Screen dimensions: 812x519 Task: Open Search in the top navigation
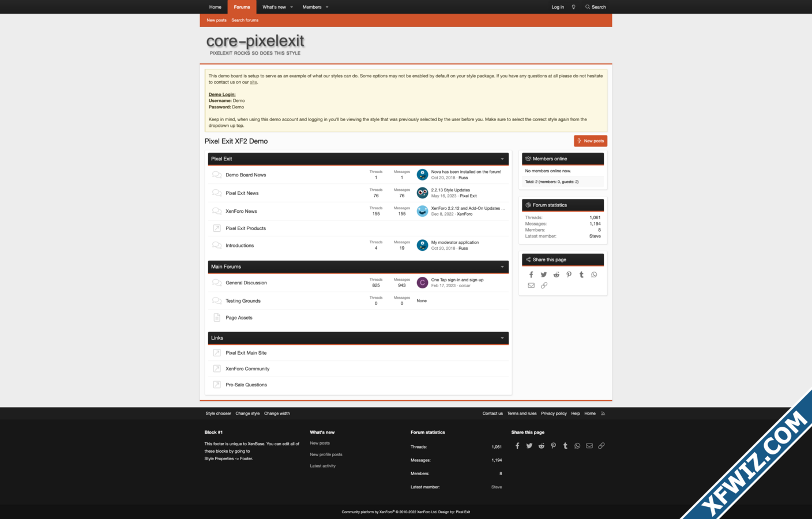[596, 7]
